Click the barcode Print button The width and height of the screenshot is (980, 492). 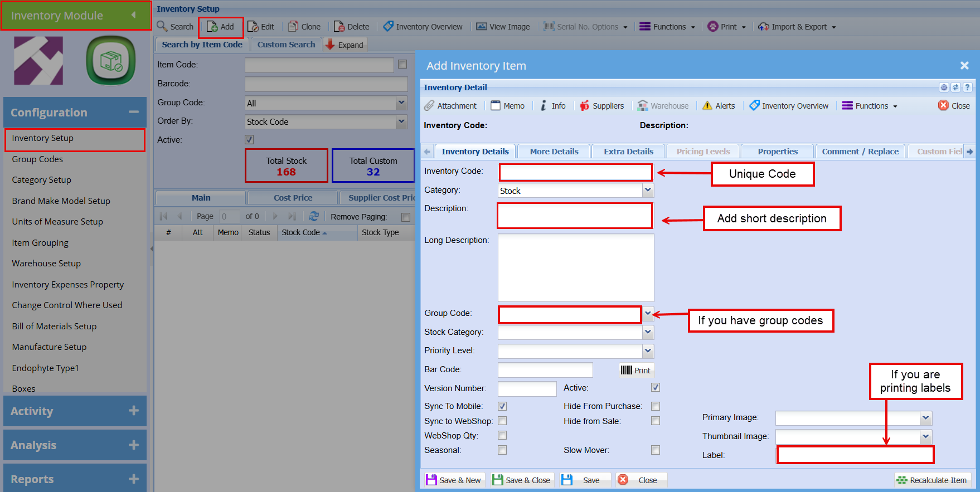(x=636, y=371)
